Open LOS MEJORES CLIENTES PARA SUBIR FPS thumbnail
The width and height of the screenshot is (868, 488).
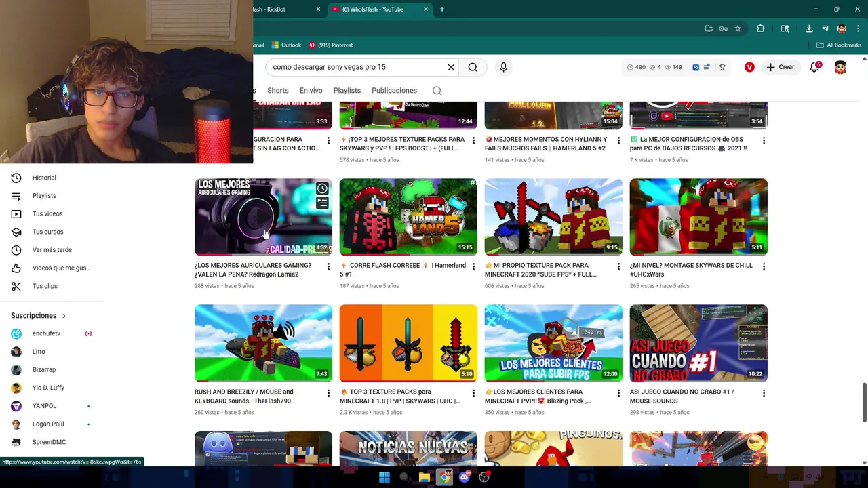tap(553, 343)
